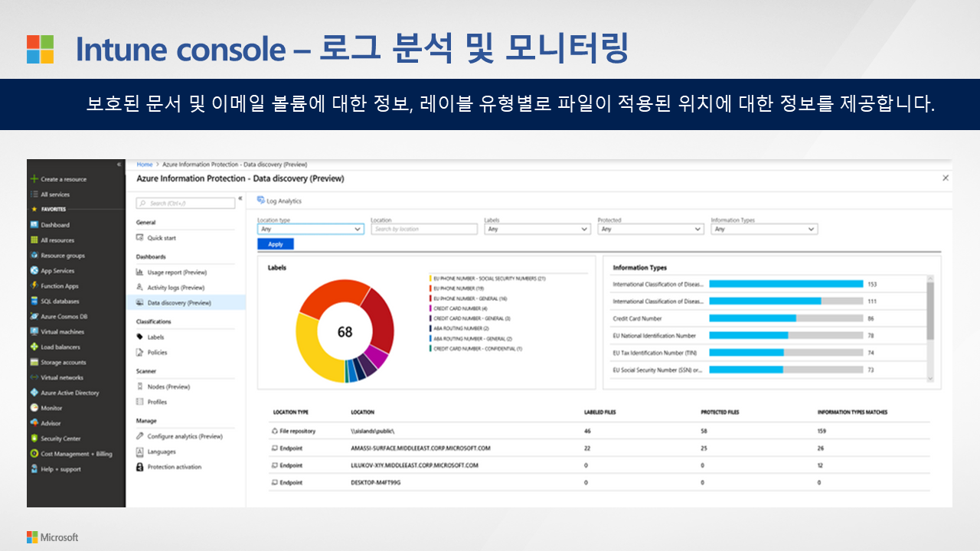The height and width of the screenshot is (551, 980).
Task: Open the Resource groups icon
Action: click(34, 256)
